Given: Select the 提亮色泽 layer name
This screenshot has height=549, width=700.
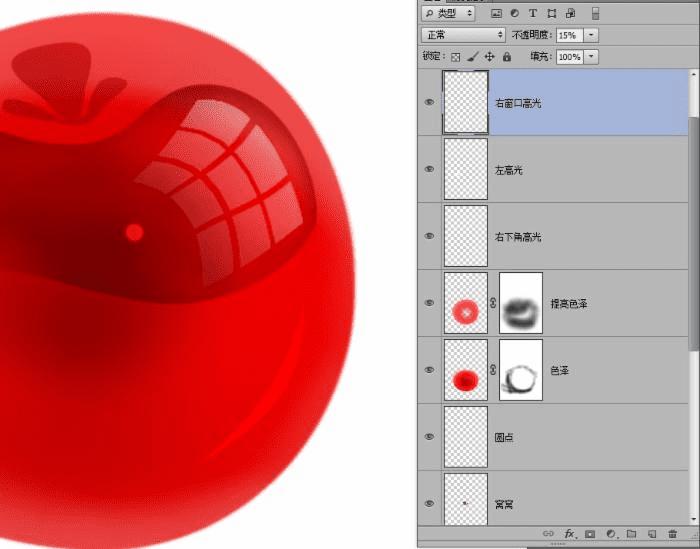Looking at the screenshot, I should 569,304.
